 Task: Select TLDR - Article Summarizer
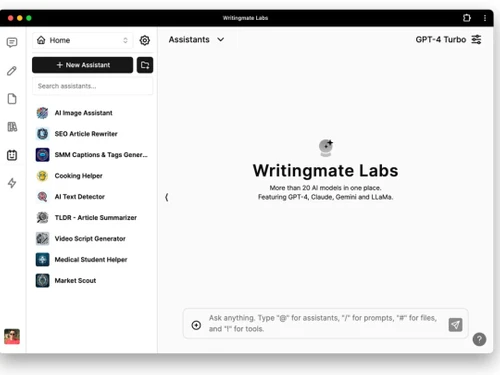(x=93, y=218)
